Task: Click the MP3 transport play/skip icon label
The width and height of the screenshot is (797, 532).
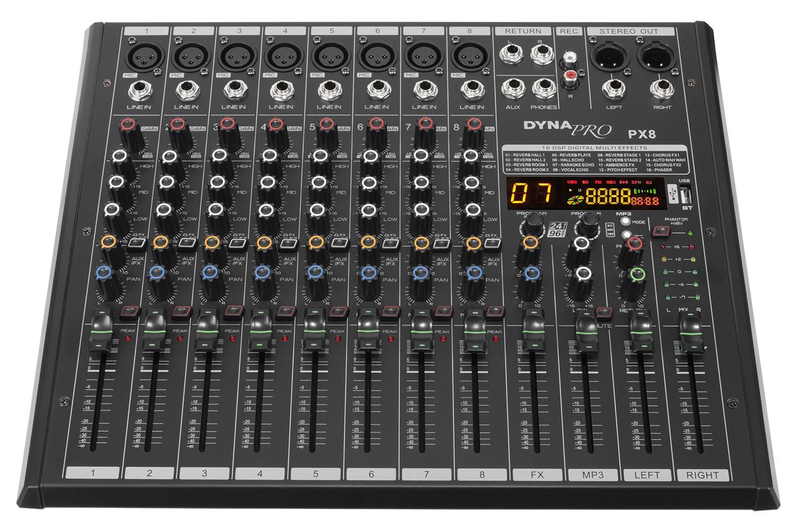Action: coord(611,230)
